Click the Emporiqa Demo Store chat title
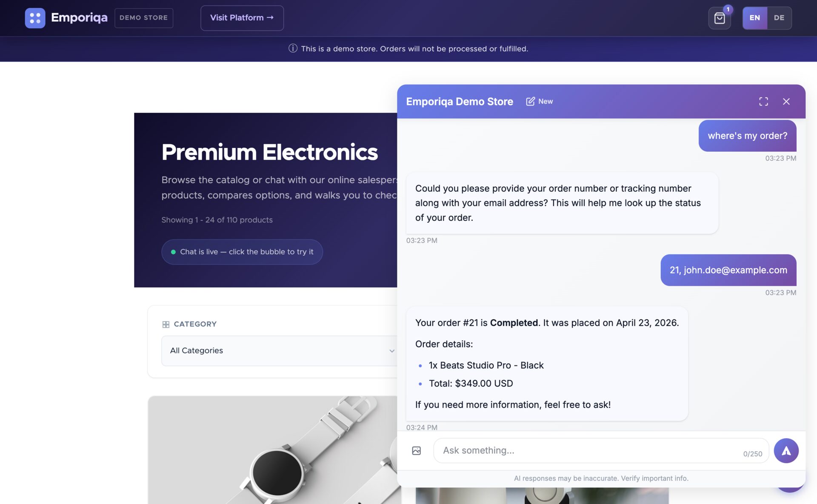Screen dimensions: 817x504 tap(459, 101)
